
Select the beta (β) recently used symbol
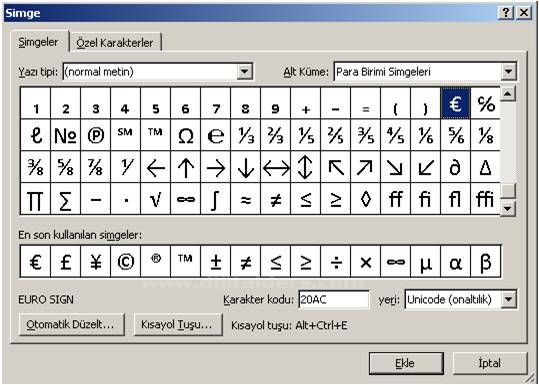tap(485, 262)
